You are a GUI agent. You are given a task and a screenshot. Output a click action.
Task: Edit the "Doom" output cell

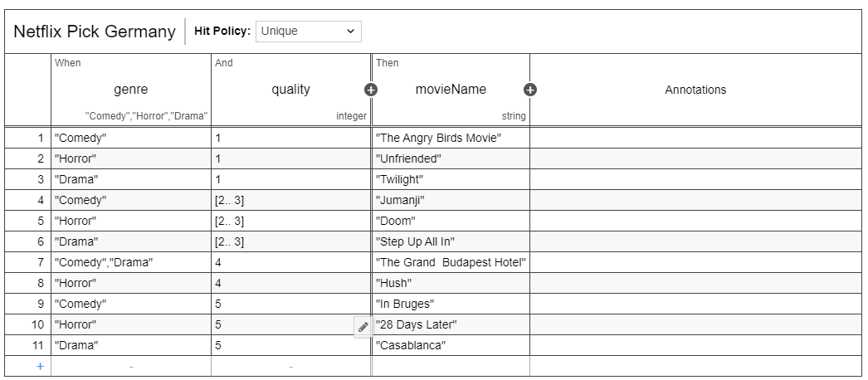tap(451, 222)
